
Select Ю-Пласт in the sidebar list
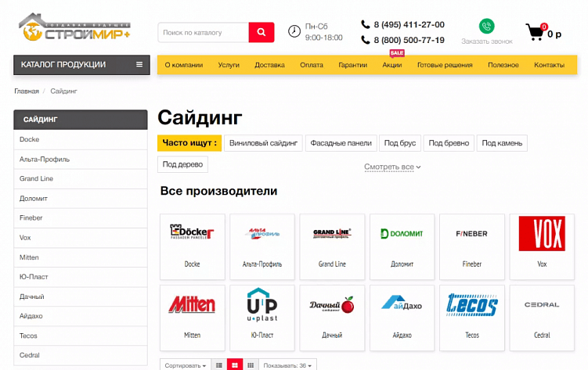tap(81, 277)
